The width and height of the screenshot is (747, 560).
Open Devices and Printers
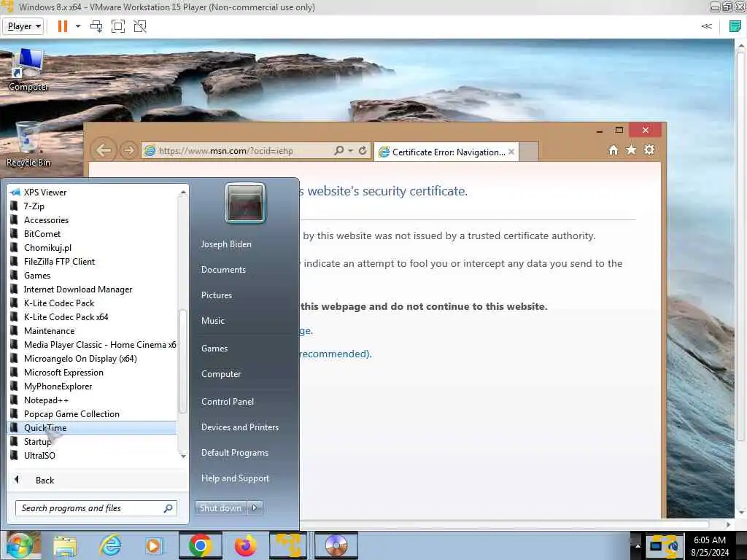240,427
